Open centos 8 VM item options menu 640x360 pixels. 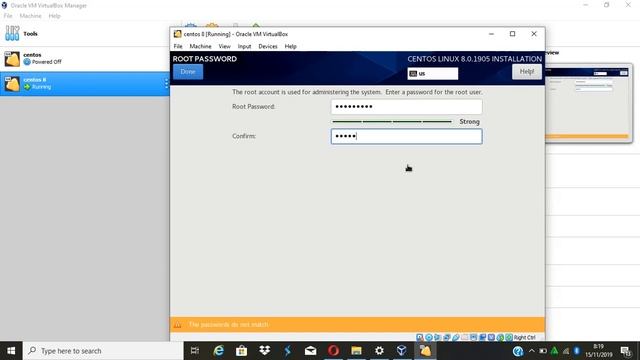166,83
